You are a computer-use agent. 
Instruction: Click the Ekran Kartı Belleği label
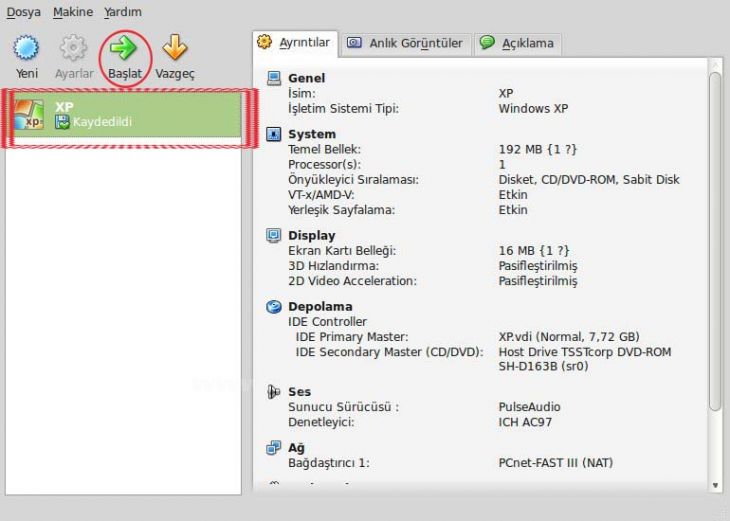(342, 251)
